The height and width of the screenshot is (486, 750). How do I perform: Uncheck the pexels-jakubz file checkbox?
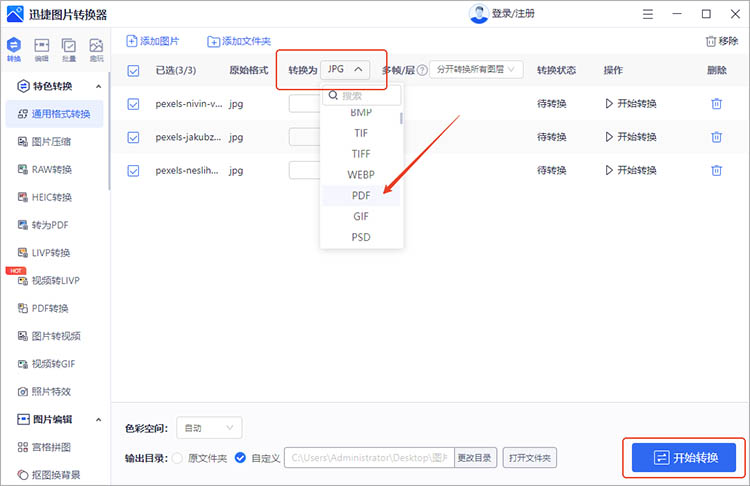[133, 137]
